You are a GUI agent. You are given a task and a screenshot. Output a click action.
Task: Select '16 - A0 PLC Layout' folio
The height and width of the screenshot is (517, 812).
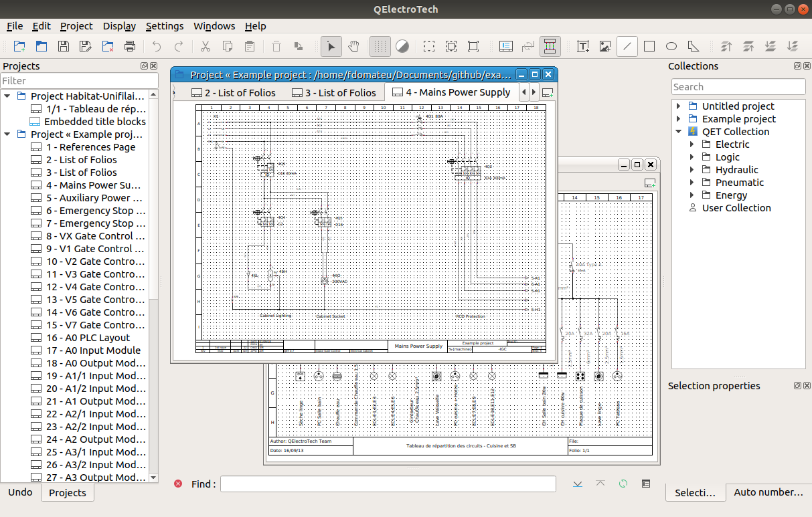coord(88,338)
